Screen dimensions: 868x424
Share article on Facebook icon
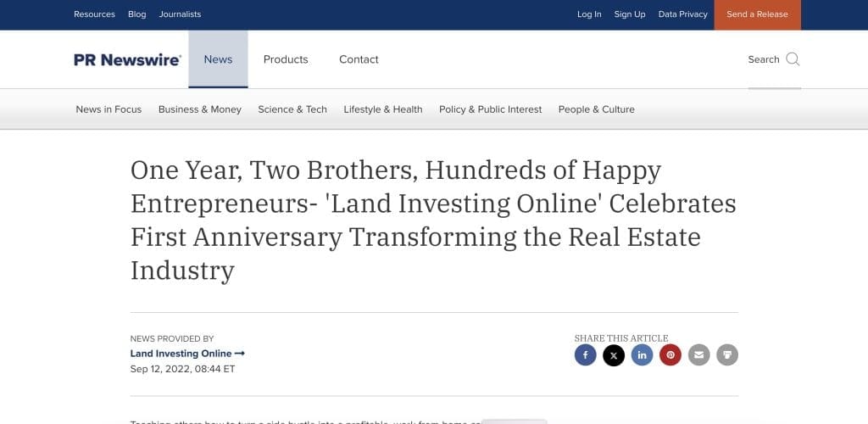(x=585, y=354)
